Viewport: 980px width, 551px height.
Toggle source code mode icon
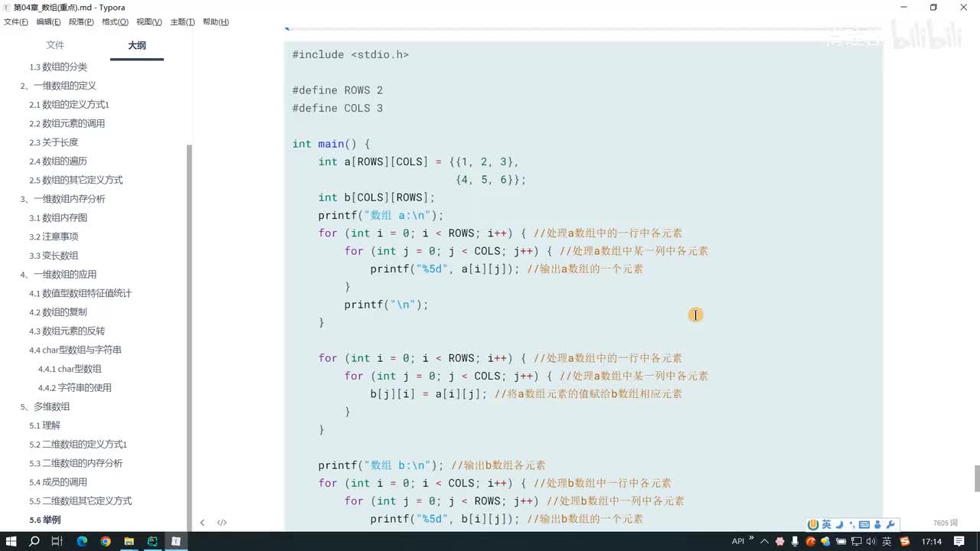(222, 523)
